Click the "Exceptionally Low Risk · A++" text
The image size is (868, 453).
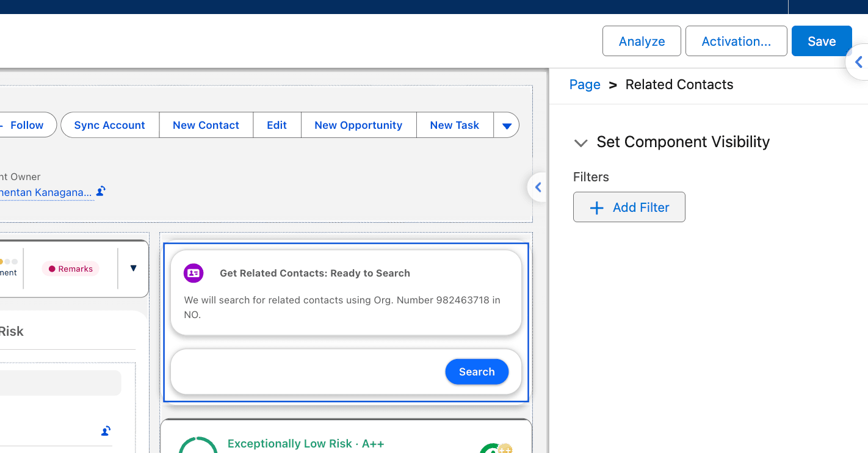[306, 444]
